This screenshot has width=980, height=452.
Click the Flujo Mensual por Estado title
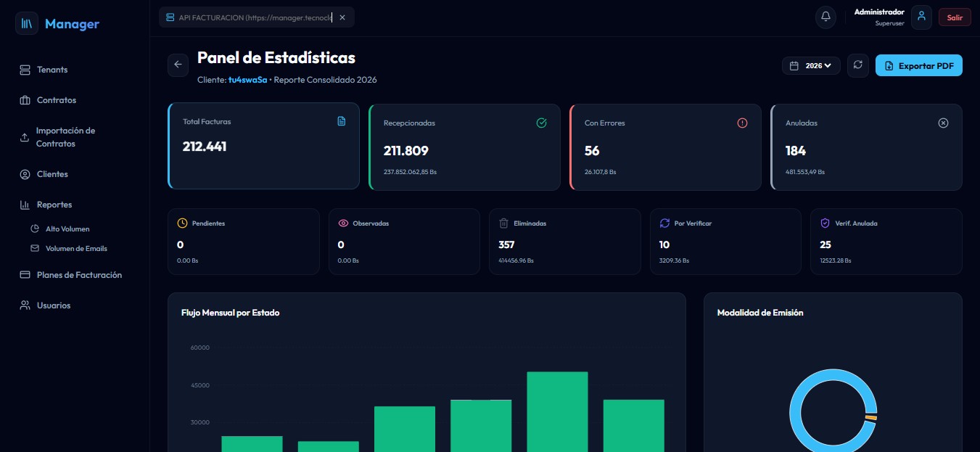[230, 313]
